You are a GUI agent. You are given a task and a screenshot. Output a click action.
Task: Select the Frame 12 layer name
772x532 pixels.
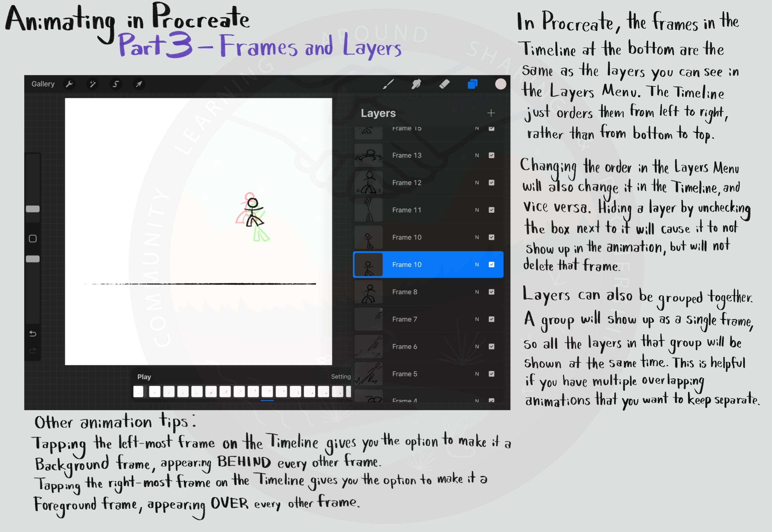pyautogui.click(x=407, y=183)
